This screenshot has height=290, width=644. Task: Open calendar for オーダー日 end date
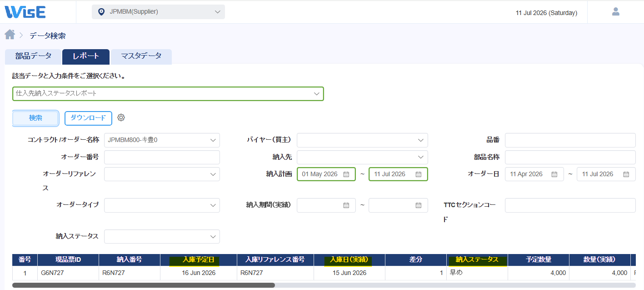(626, 174)
